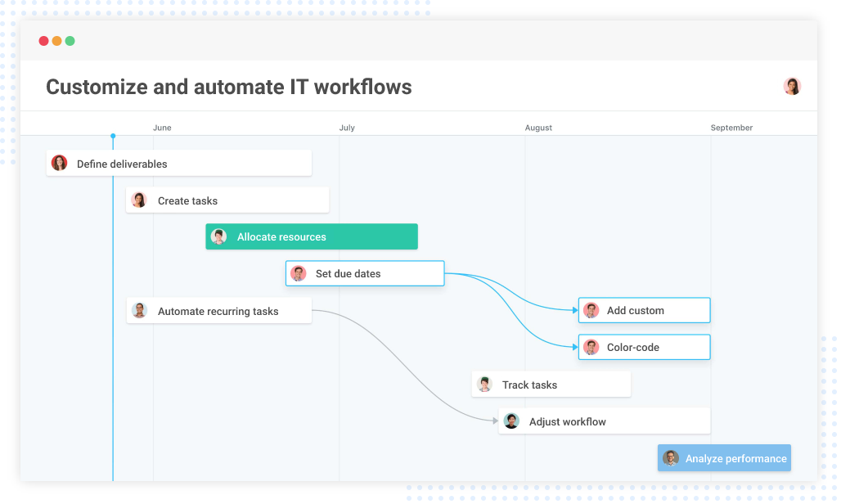The width and height of the screenshot is (841, 504).
Task: Click the avatar on the Define deliverables card
Action: [60, 163]
